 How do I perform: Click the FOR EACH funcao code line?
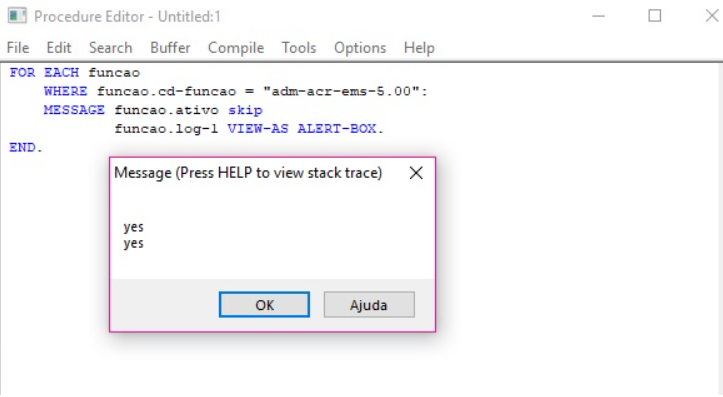[x=75, y=73]
